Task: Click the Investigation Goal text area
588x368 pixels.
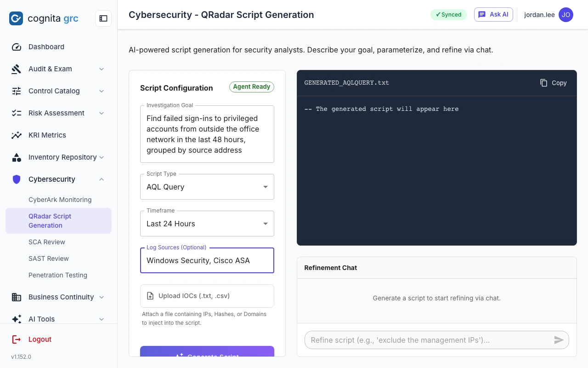Action: point(207,134)
